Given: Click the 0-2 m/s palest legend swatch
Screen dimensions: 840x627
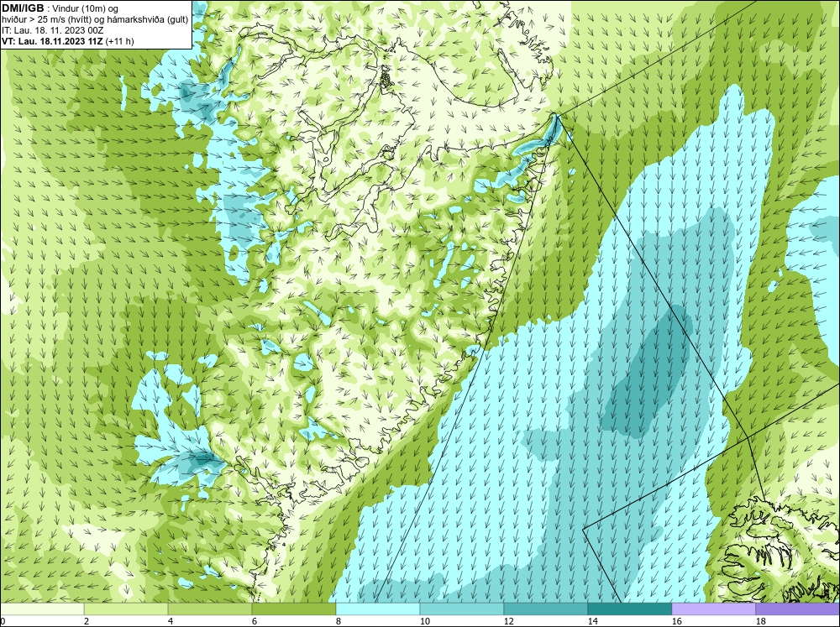Looking at the screenshot, I should [x=42, y=609].
